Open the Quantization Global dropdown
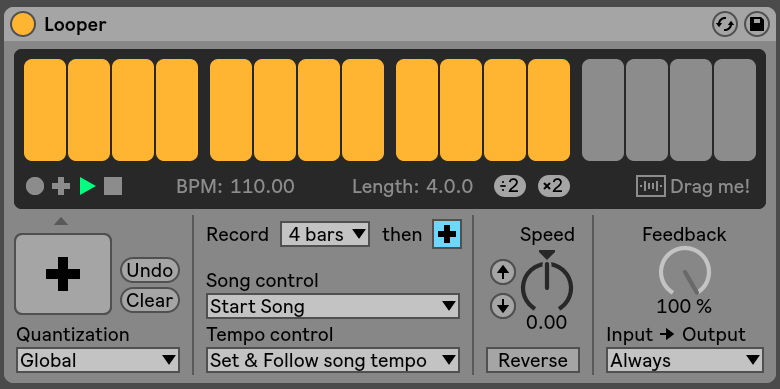780x389 pixels. [x=98, y=360]
